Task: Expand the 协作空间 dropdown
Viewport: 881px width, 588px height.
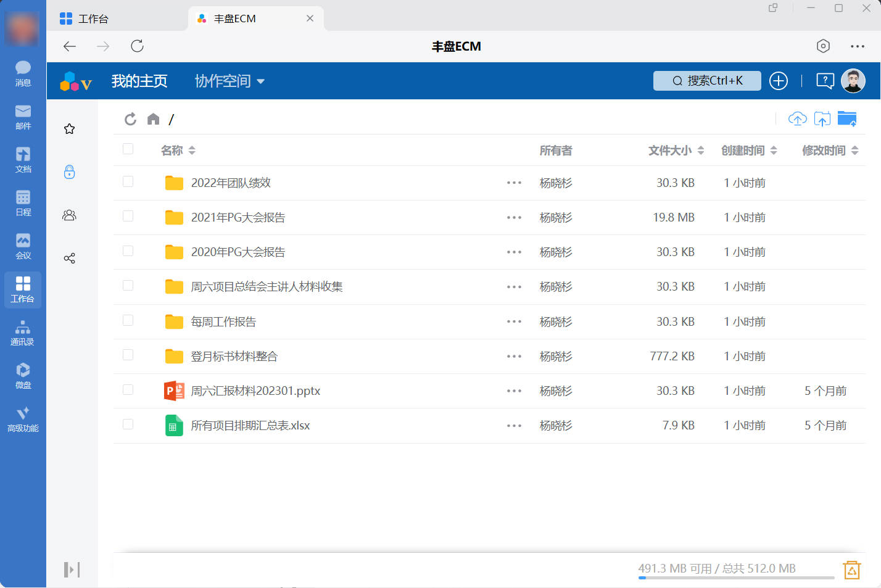Action: pyautogui.click(x=230, y=81)
